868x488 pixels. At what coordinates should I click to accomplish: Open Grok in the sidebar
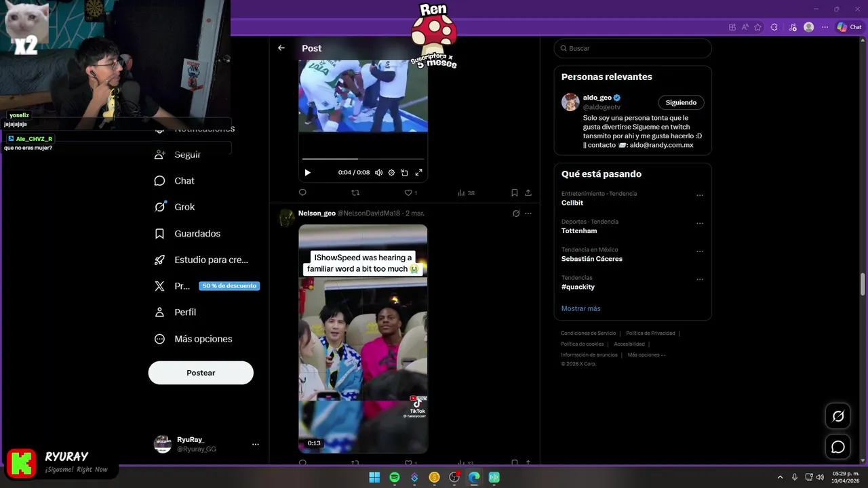tap(175, 207)
